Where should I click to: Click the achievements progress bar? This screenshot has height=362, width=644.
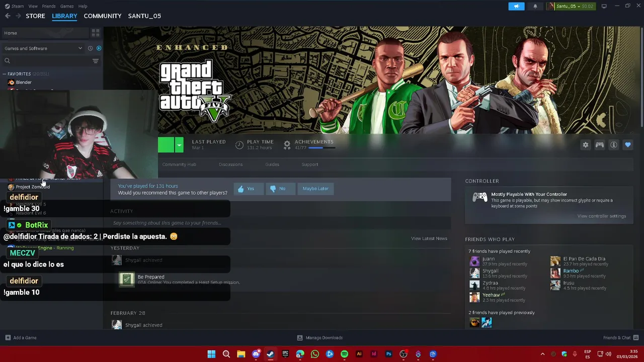click(321, 148)
